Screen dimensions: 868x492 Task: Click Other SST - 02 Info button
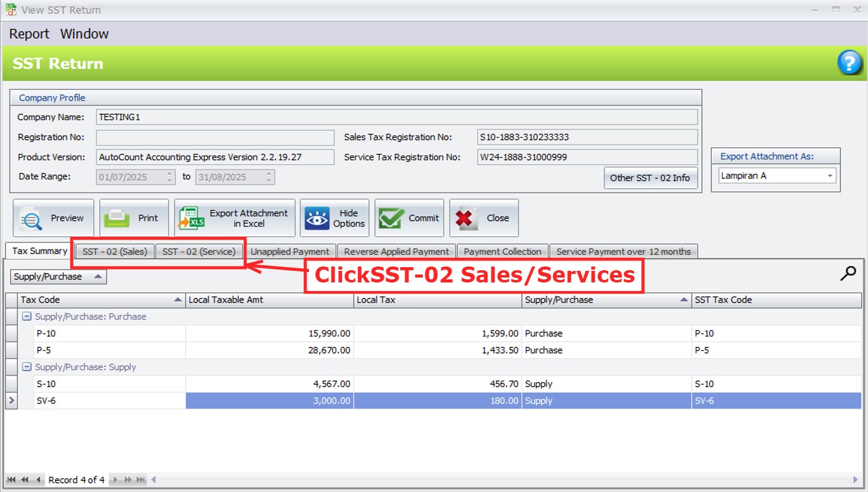click(x=650, y=178)
